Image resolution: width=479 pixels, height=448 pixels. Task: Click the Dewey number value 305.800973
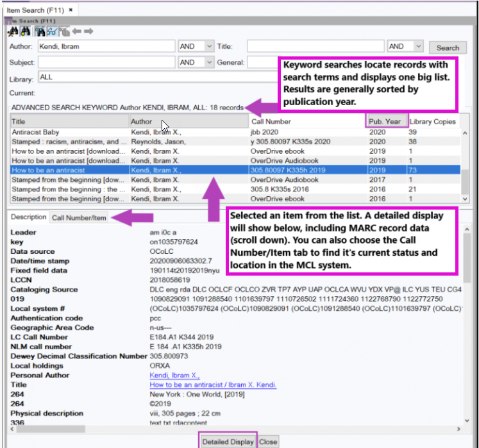click(x=169, y=356)
